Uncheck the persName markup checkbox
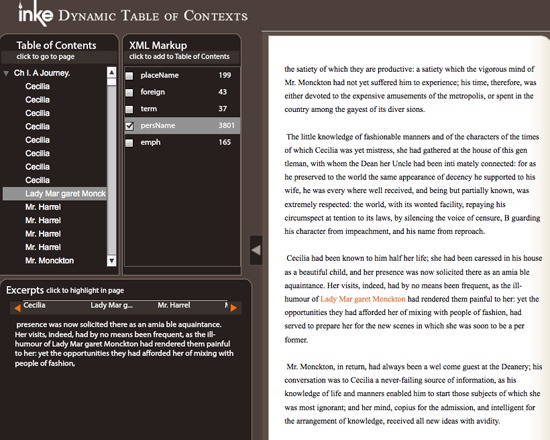This screenshot has height=440, width=550. 129,126
